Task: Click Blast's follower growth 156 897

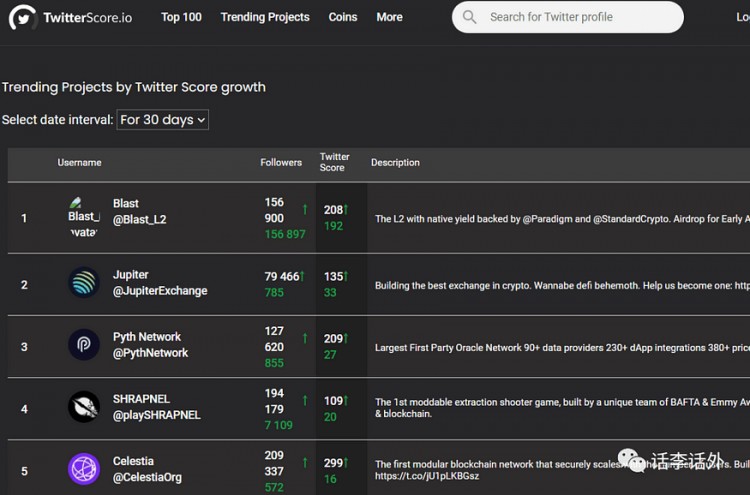Action: click(x=285, y=234)
